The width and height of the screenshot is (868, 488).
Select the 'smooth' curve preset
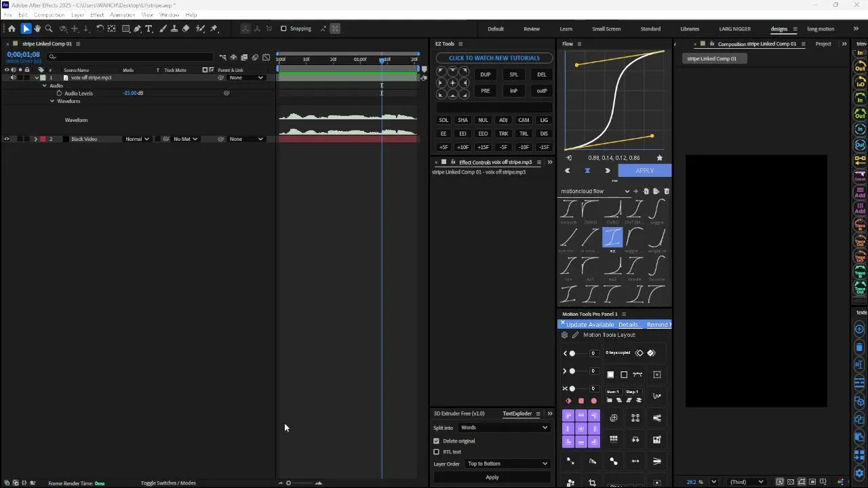pos(568,209)
